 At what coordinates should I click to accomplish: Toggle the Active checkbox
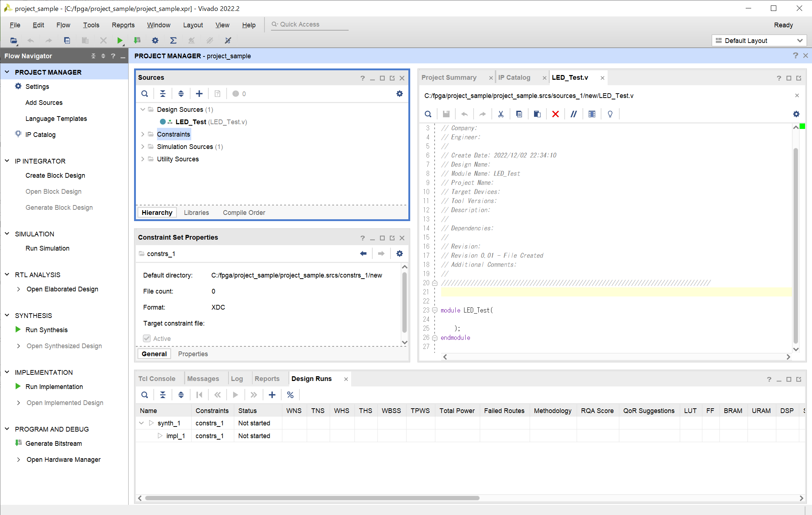[147, 338]
